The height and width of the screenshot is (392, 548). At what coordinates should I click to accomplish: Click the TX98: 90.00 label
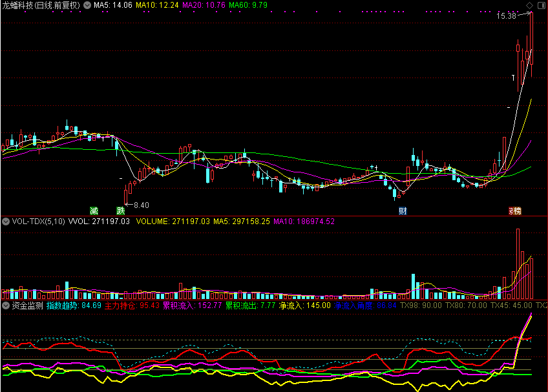421,305
